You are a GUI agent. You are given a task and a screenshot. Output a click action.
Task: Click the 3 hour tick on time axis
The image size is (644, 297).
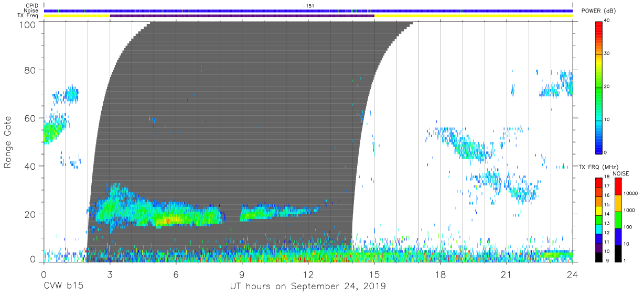[110, 274]
